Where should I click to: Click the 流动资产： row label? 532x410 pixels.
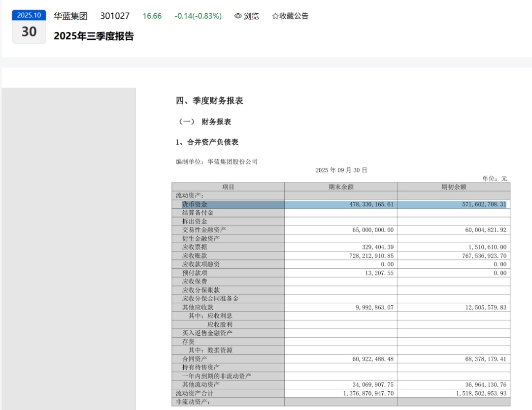click(x=190, y=195)
